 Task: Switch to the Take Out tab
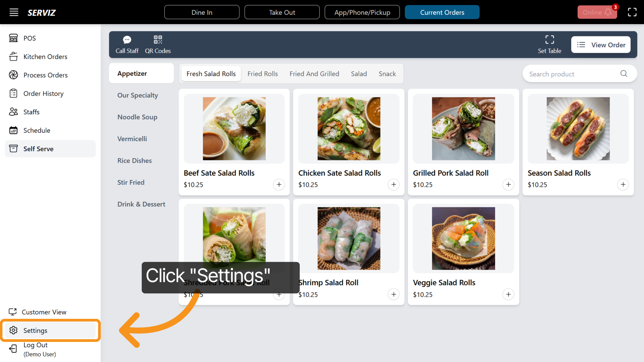[282, 12]
